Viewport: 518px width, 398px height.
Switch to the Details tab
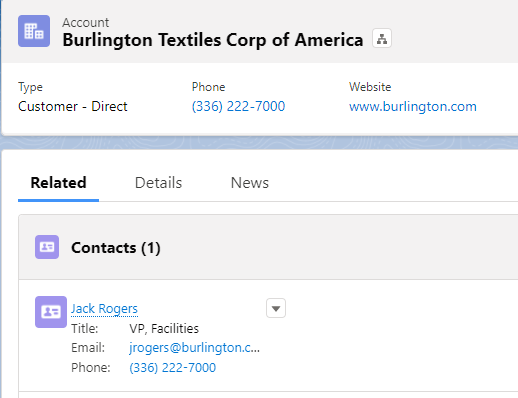tap(158, 183)
